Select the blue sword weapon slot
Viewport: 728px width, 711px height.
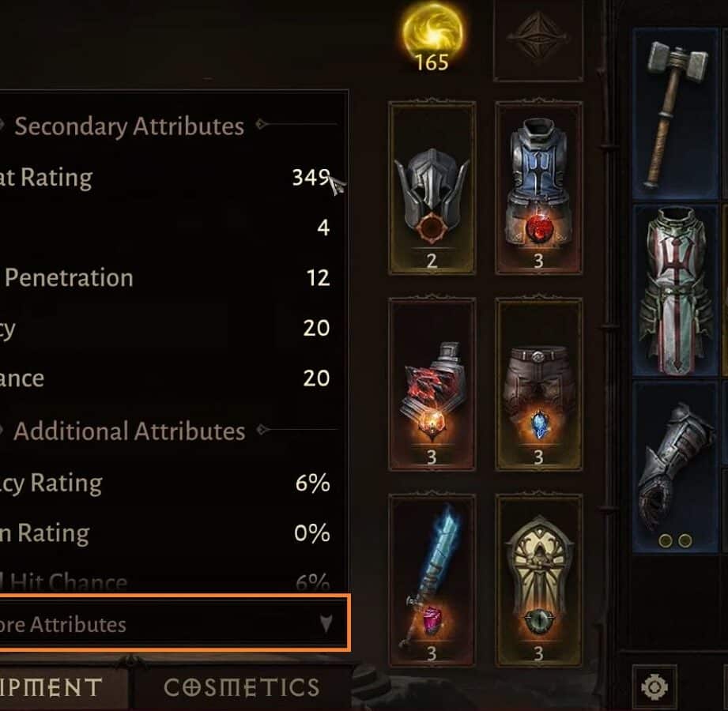click(x=432, y=580)
